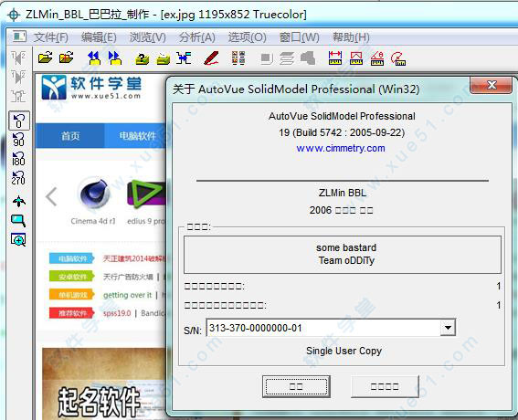This screenshot has height=420, width=518.
Task: Select the horizontal distance measure icon
Action: click(x=335, y=58)
